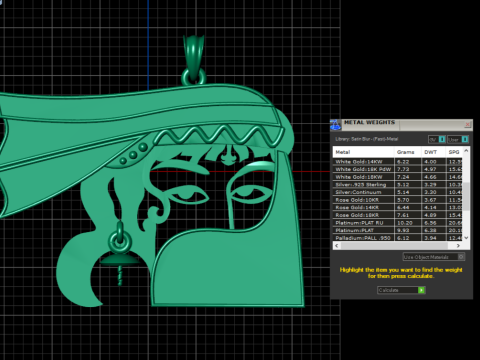Click the scroll right arrow under the table

click(x=458, y=246)
